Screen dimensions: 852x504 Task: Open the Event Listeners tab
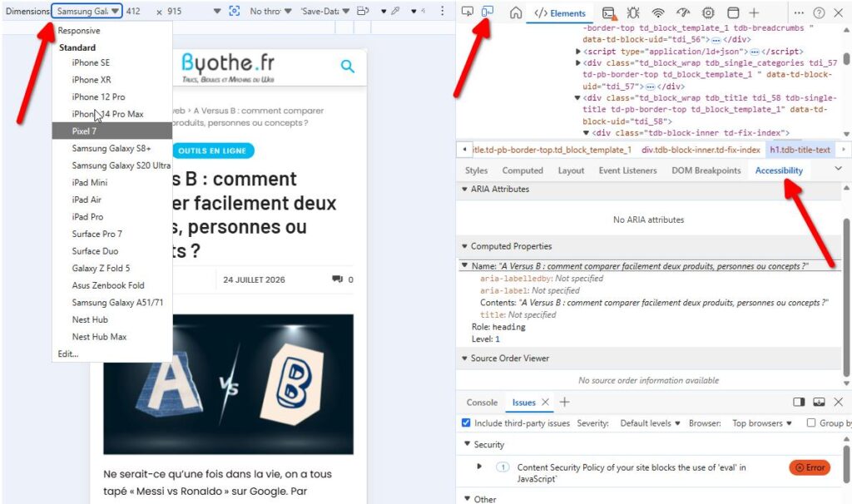click(x=627, y=170)
